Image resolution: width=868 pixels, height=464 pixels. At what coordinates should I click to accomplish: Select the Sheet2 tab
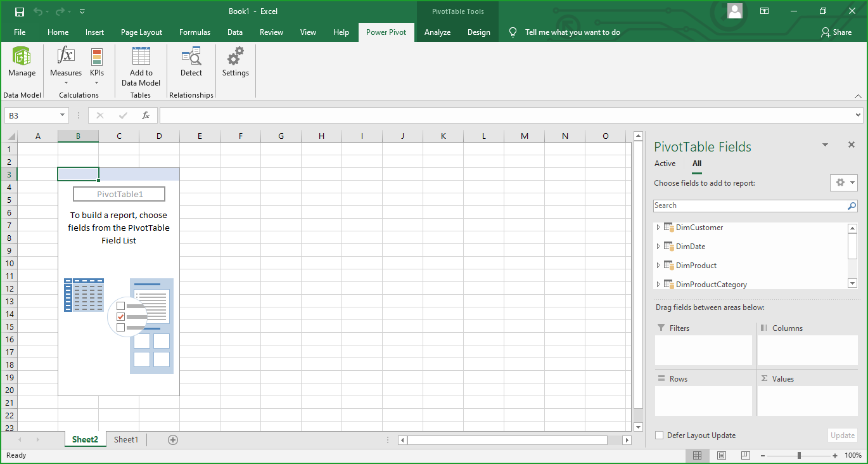[x=85, y=439]
